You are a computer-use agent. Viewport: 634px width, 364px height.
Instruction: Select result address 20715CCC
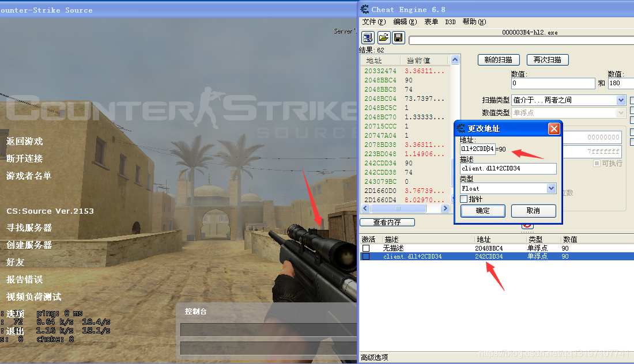tap(380, 127)
